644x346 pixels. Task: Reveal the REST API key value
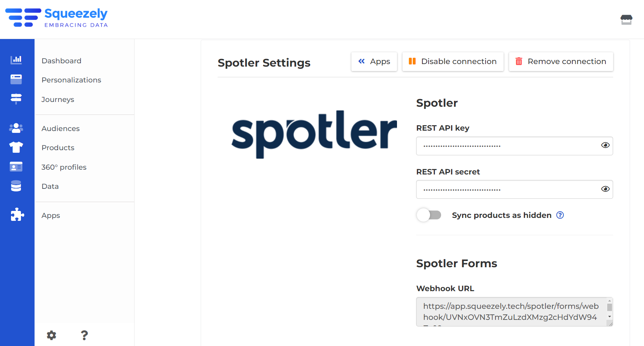click(605, 145)
